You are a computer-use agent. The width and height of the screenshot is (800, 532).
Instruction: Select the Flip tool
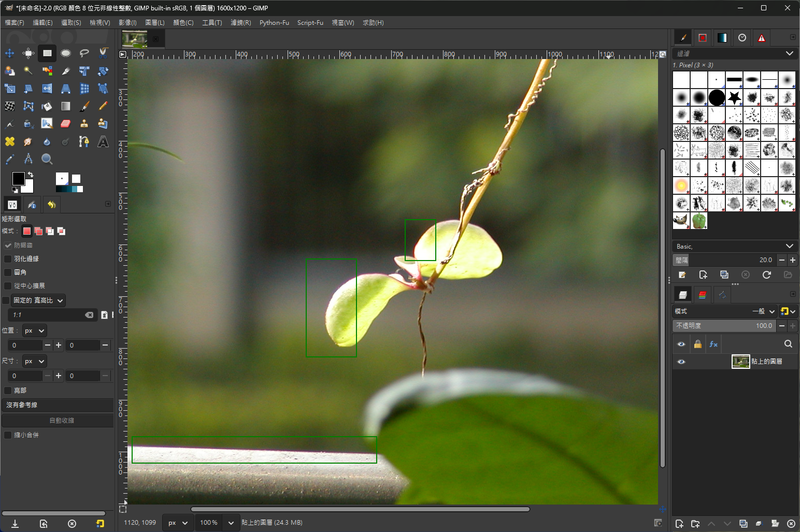click(x=47, y=88)
